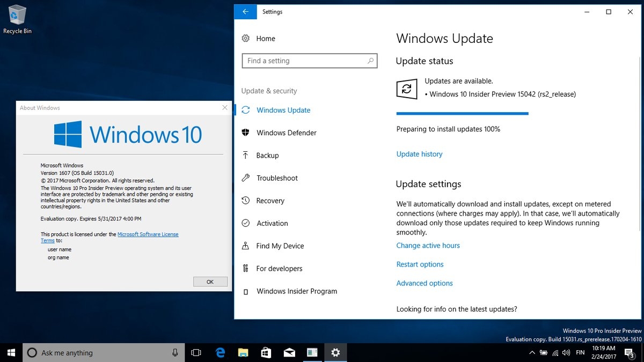Click "Looking for info on the latest updates?"
Screen dimensions: 644x362
tap(457, 309)
